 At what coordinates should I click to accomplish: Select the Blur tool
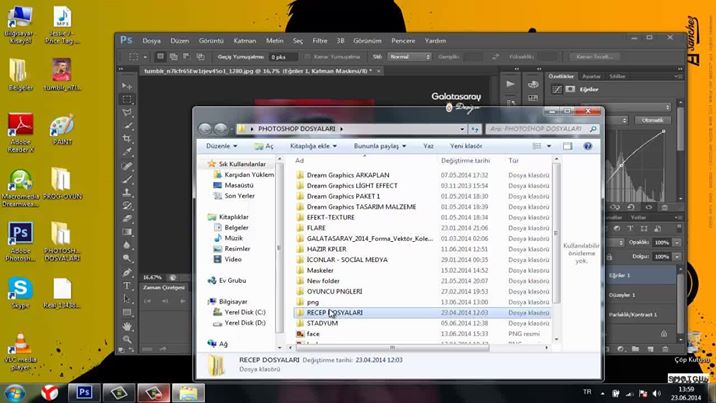pos(127,245)
